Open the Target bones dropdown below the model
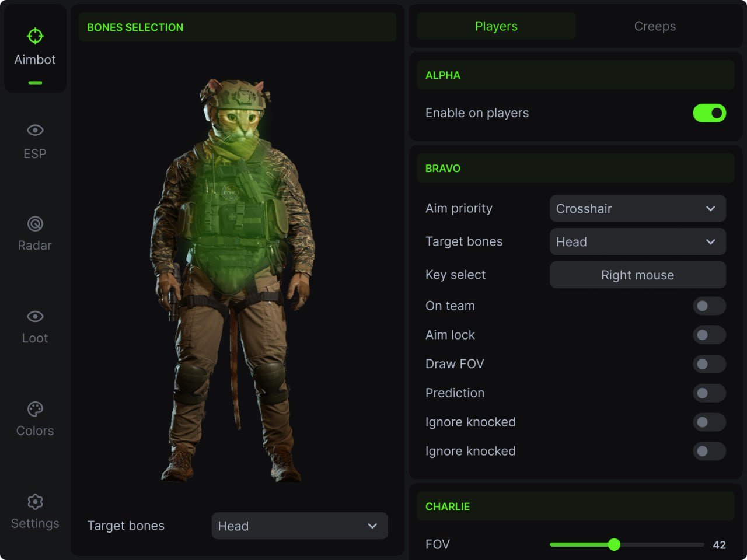The height and width of the screenshot is (560, 747). [x=299, y=526]
